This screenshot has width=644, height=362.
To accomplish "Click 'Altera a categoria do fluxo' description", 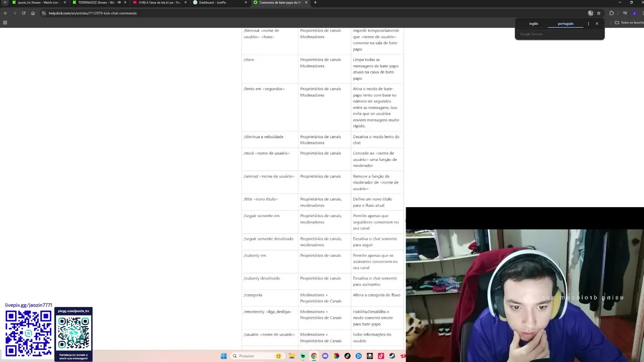I will 376,295.
